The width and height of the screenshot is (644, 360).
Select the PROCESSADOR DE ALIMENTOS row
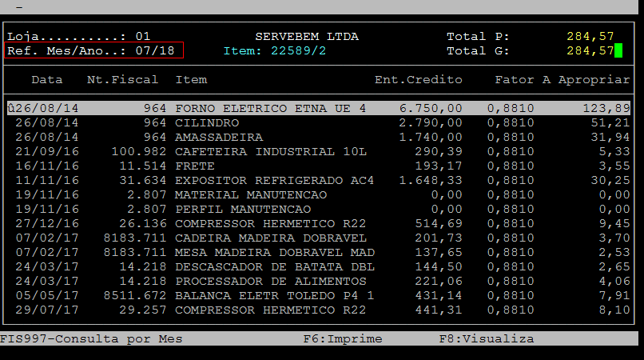270,281
